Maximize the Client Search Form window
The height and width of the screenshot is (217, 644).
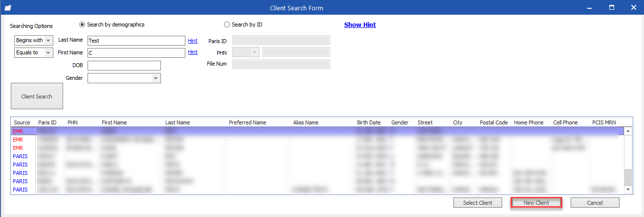pos(612,8)
